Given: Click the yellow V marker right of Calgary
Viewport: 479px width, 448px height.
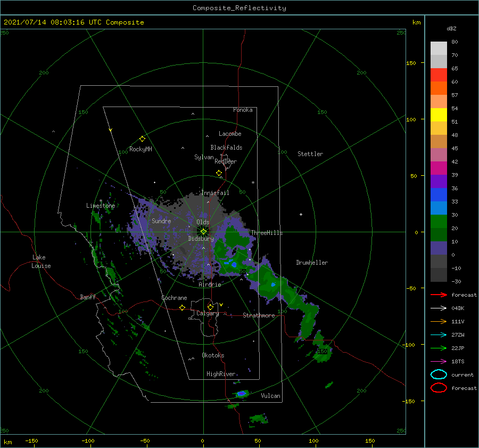Looking at the screenshot, I should pos(221,305).
